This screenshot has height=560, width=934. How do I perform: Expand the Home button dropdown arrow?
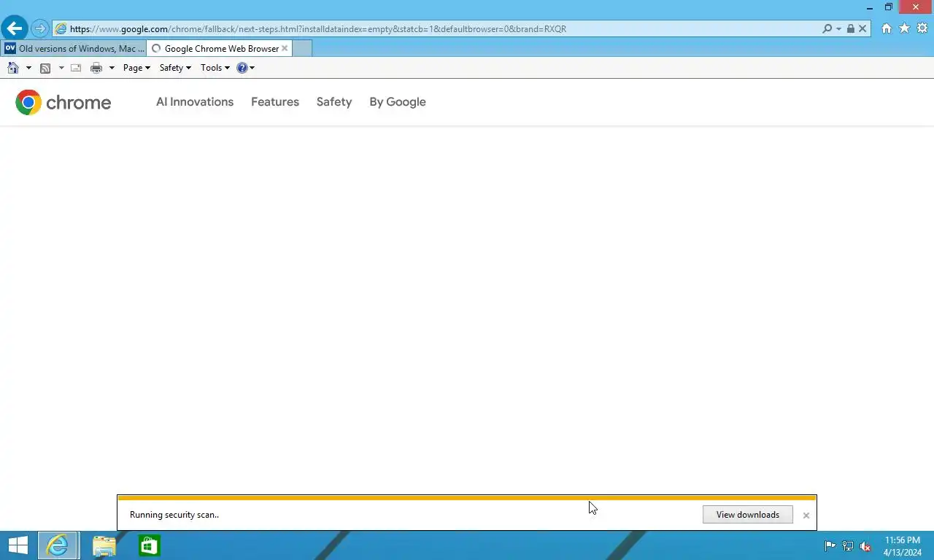[x=28, y=68]
